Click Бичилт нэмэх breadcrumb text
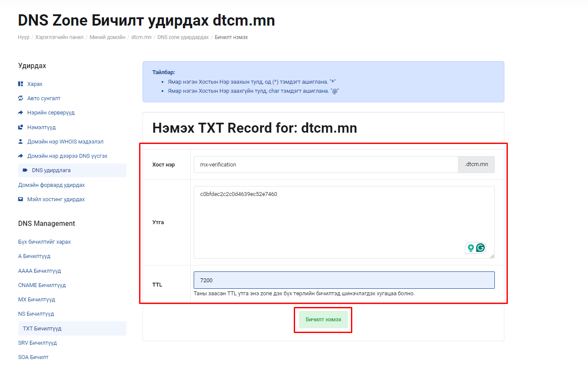Screen dimensions: 588x382 tap(231, 37)
